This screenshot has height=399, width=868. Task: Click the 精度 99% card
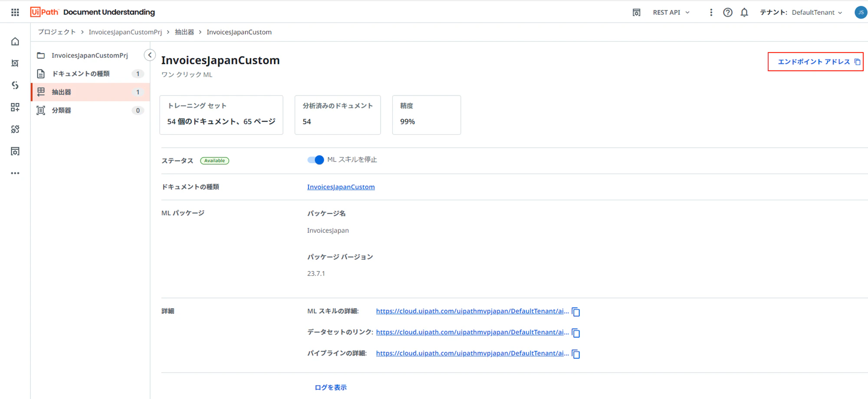427,115
